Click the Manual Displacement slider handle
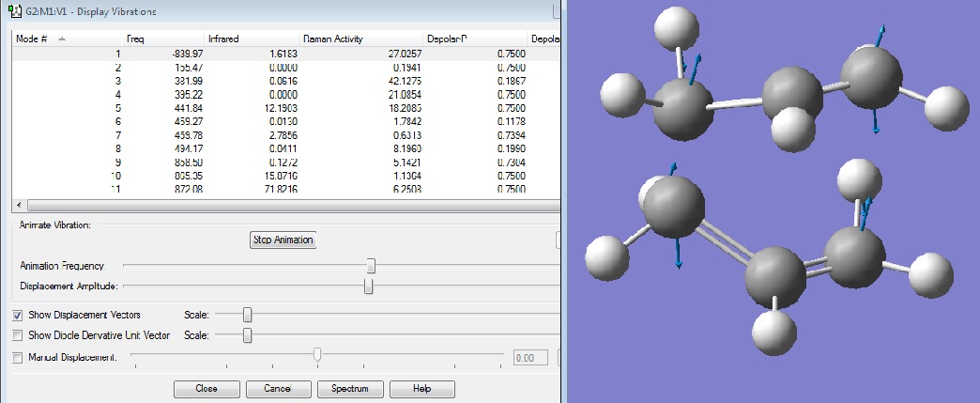The width and height of the screenshot is (980, 403). click(317, 355)
